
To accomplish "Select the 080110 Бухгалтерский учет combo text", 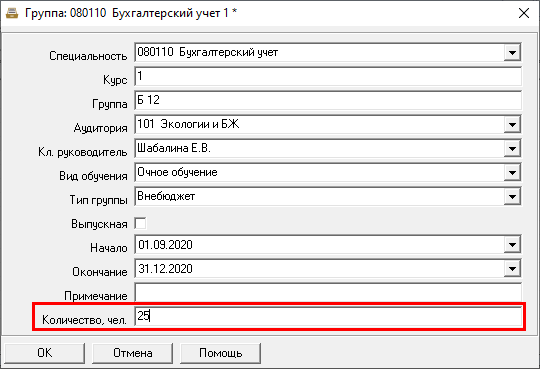I will pyautogui.click(x=208, y=52).
